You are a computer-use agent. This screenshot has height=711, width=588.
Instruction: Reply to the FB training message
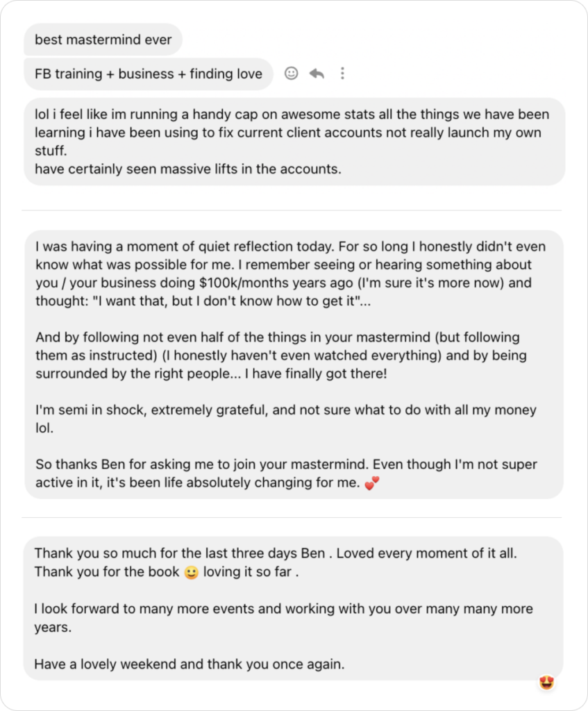point(317,73)
